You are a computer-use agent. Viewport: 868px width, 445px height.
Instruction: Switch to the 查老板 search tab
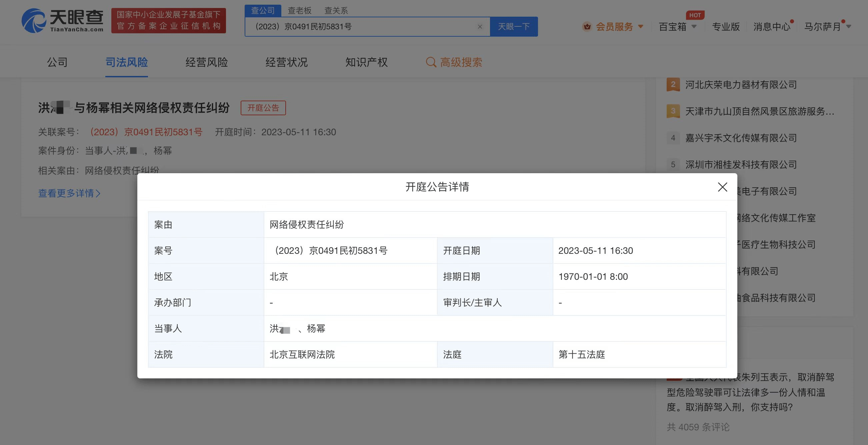(x=299, y=10)
